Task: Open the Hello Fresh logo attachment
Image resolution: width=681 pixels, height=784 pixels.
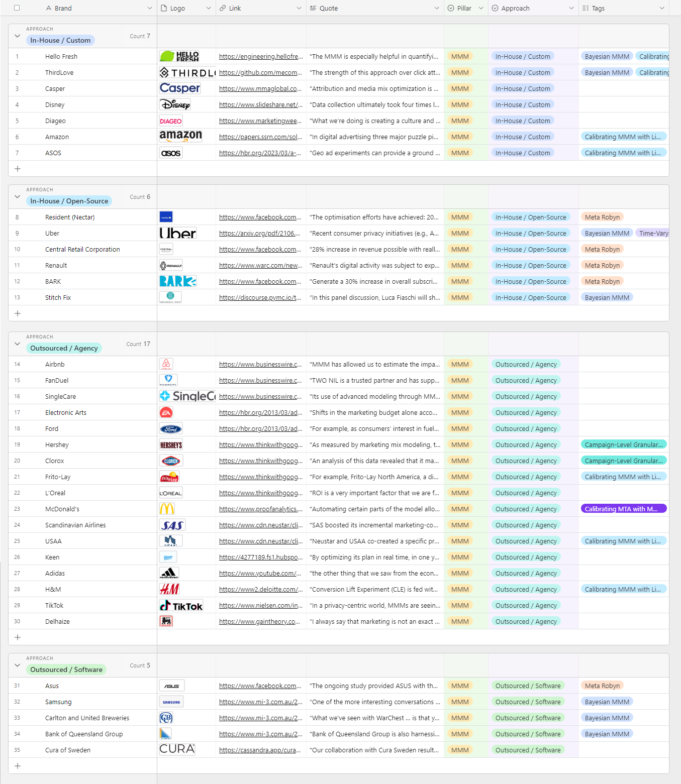Action: pyautogui.click(x=179, y=56)
